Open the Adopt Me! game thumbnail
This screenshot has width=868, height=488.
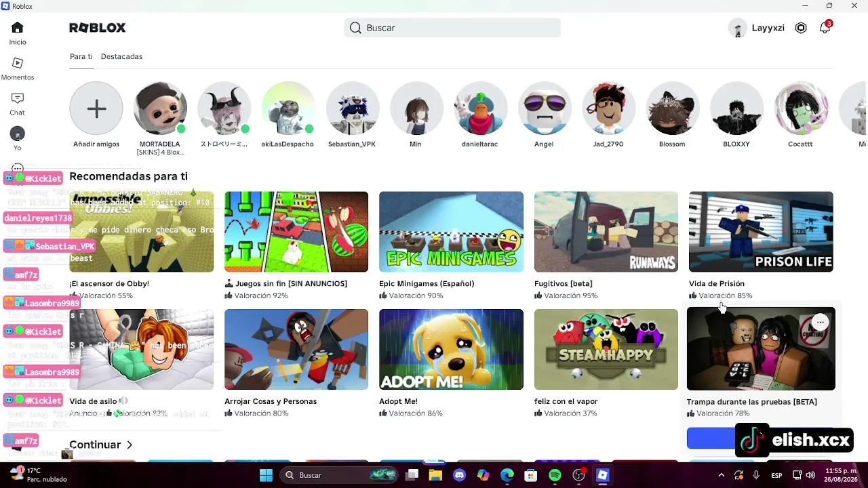[451, 350]
